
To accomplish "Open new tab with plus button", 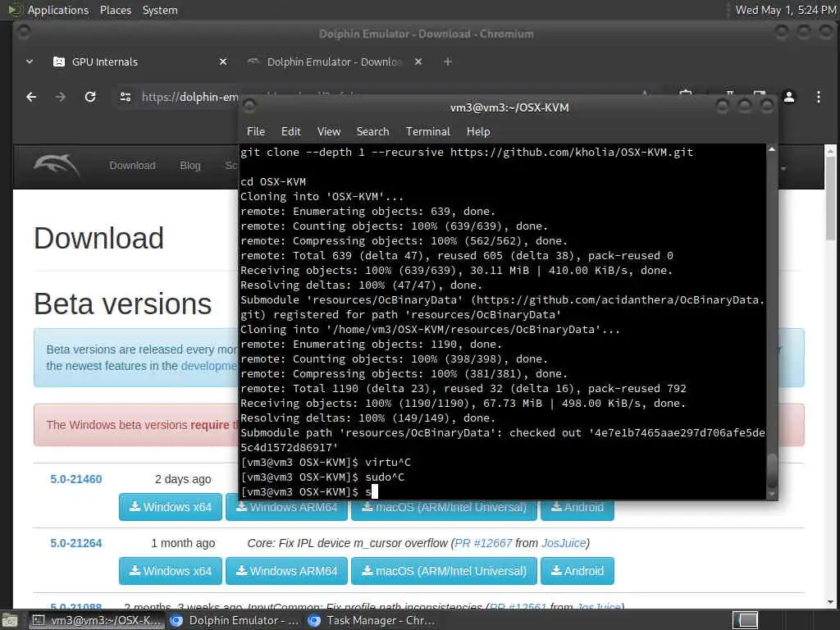I will 447,62.
